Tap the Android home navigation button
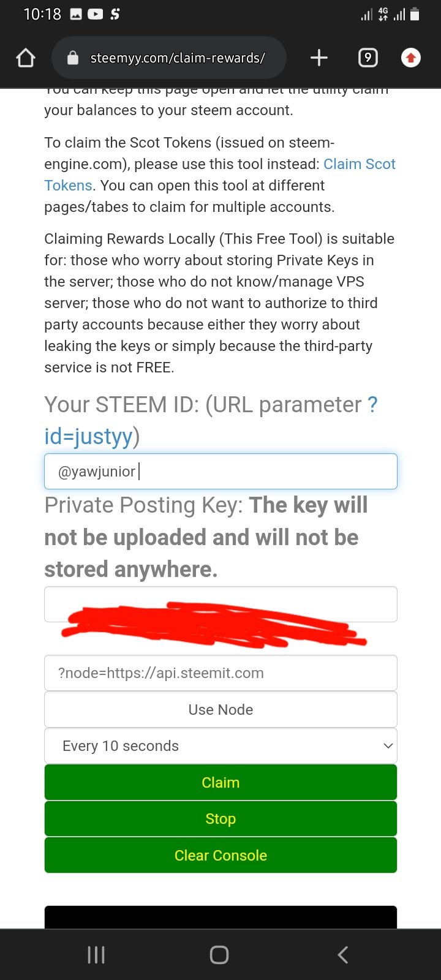This screenshot has height=980, width=441. coord(219,955)
